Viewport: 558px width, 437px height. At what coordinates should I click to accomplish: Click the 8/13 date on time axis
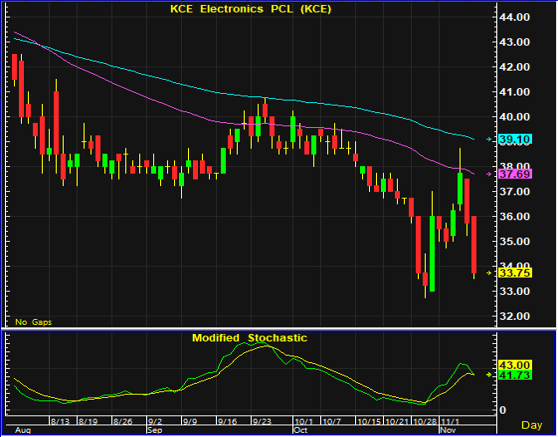pos(60,422)
